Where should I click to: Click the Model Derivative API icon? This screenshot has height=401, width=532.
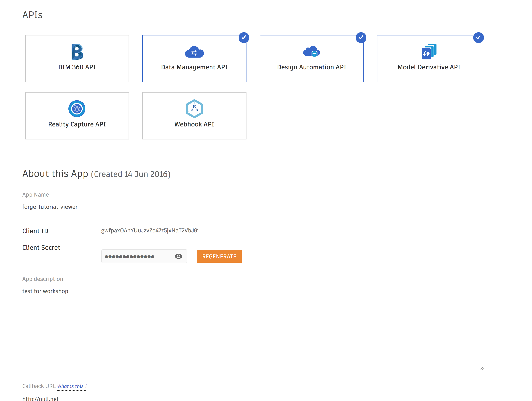429,52
